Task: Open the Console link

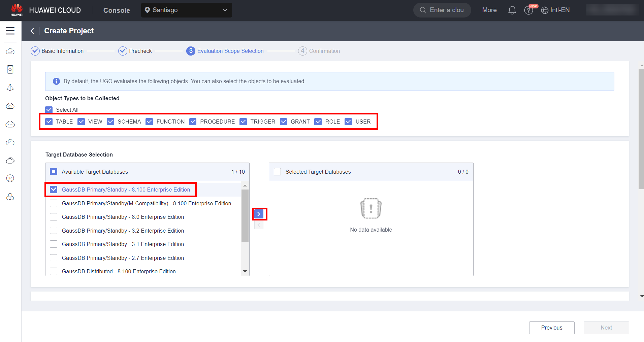Action: pyautogui.click(x=117, y=10)
